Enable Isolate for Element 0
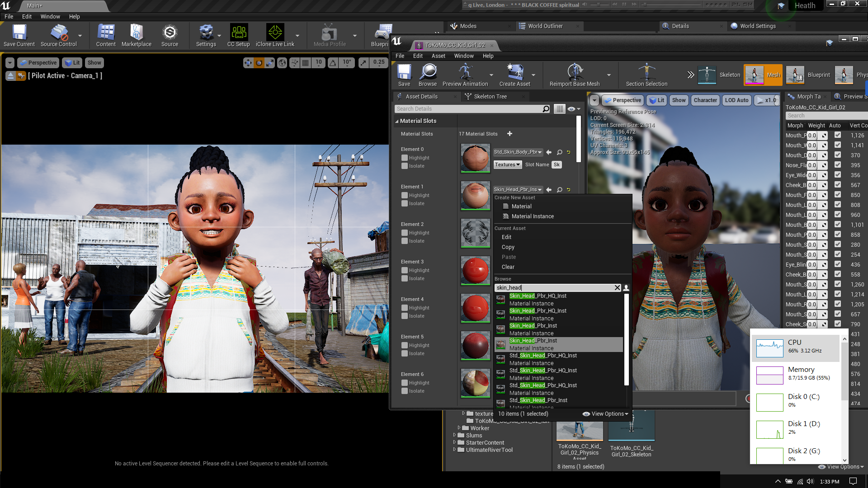868x488 pixels. click(x=405, y=166)
